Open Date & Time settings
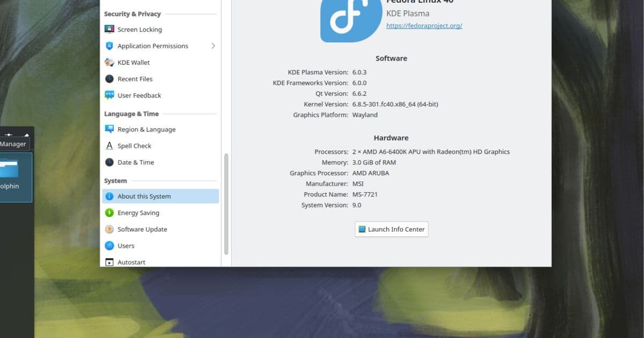The width and height of the screenshot is (644, 338). coord(160,162)
